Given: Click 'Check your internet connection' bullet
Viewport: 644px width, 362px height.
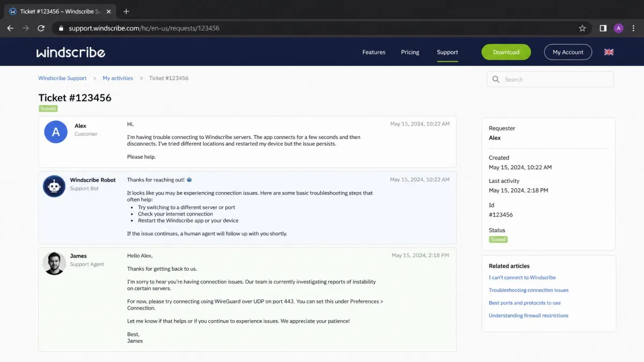Looking at the screenshot, I should click(x=175, y=214).
